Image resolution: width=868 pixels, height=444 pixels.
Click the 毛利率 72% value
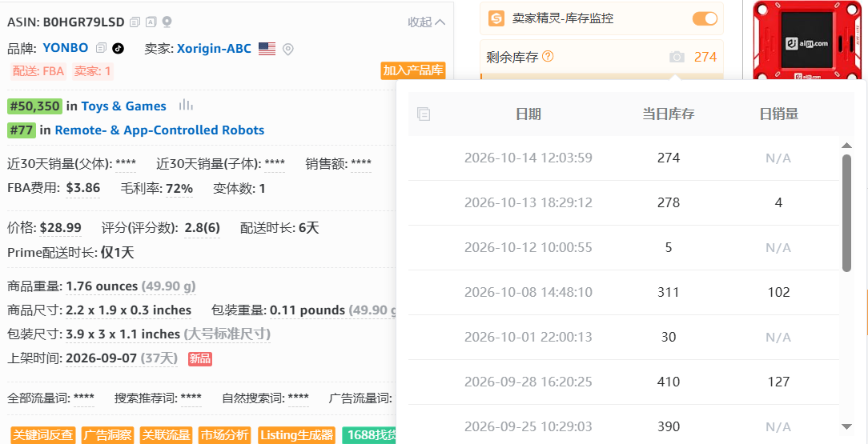[x=179, y=189]
